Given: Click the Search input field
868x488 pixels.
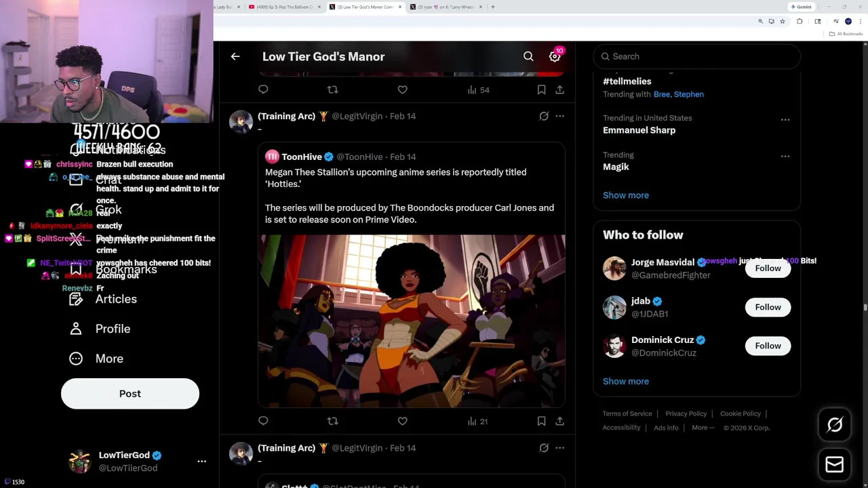Looking at the screenshot, I should [696, 56].
